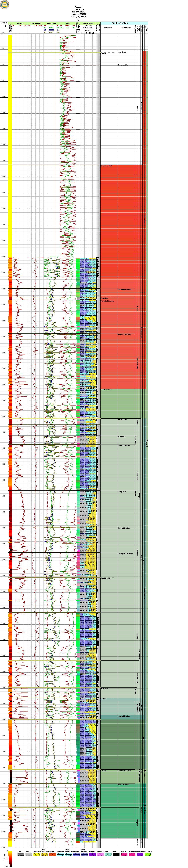Click the Litho-Density track header
Screen dimensions: 188x868
[52, 23]
